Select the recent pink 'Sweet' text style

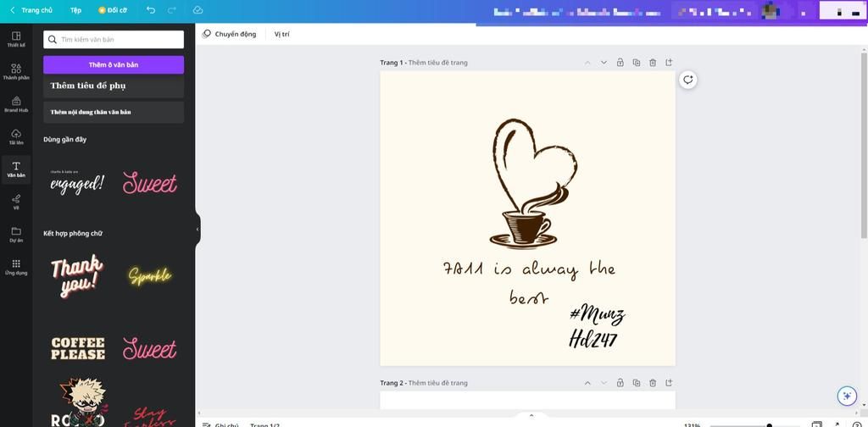pos(149,183)
